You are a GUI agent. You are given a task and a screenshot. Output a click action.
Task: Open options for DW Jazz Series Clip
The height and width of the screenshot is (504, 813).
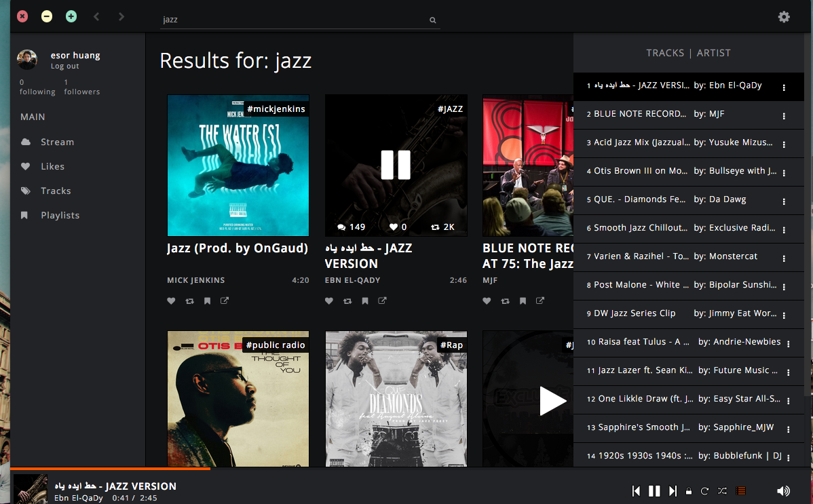pos(783,316)
